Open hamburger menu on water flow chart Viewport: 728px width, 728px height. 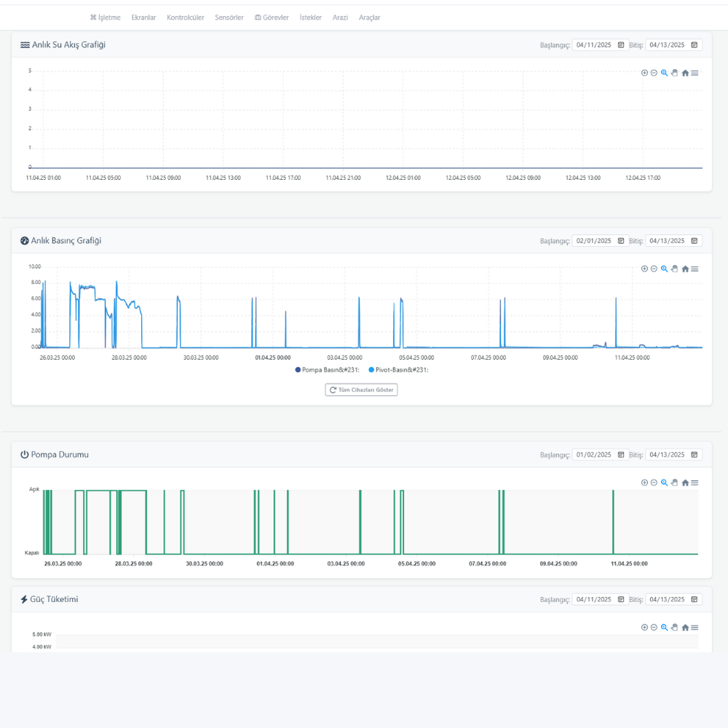point(695,73)
